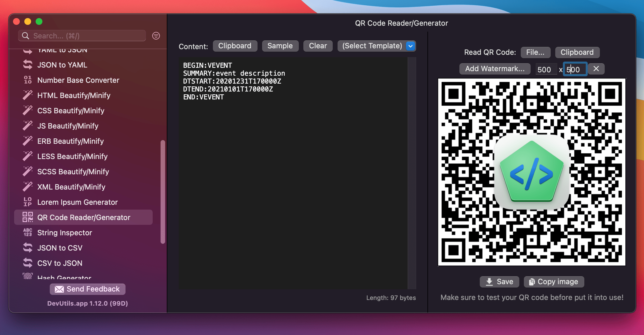Click the String Inspector ABC123 icon
This screenshot has height=335, width=644.
(x=28, y=232)
